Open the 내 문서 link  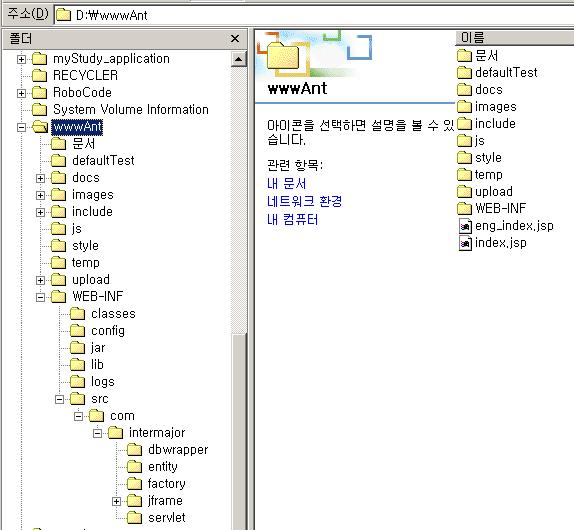click(286, 184)
